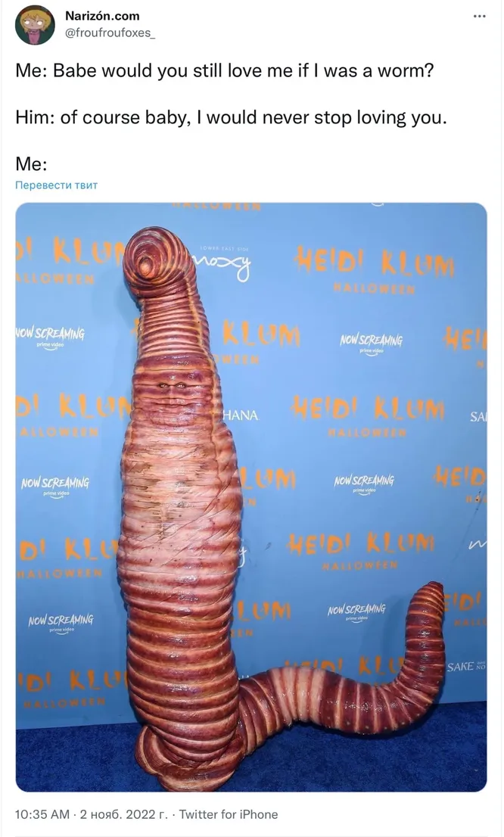Visit the @froufroufoxes_ handle
This screenshot has width=504, height=837.
coord(110,33)
